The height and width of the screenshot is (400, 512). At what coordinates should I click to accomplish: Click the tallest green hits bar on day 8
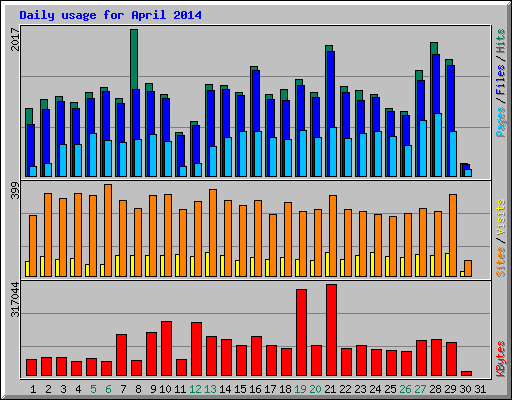(x=134, y=59)
